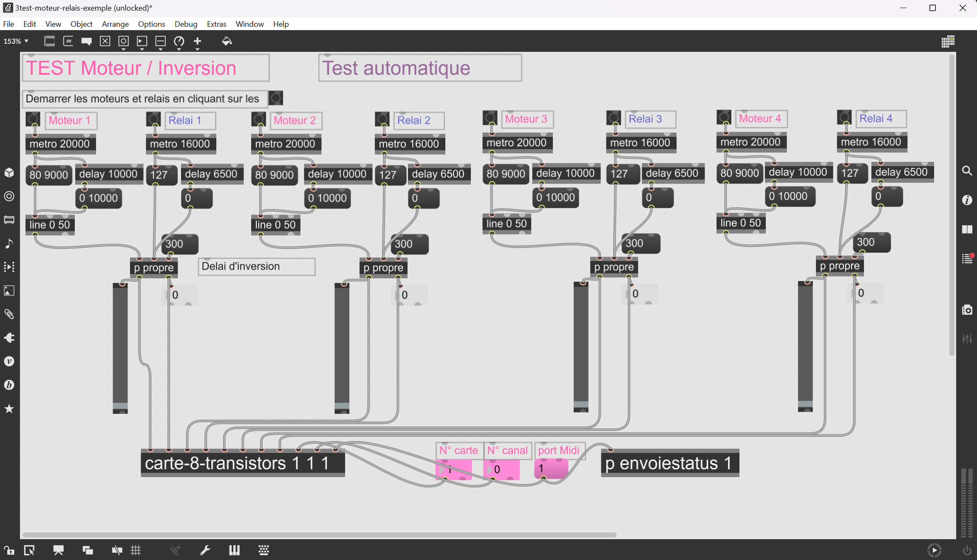Open the 153% zoom dropdown
Viewport: 977px width, 560px height.
[16, 41]
